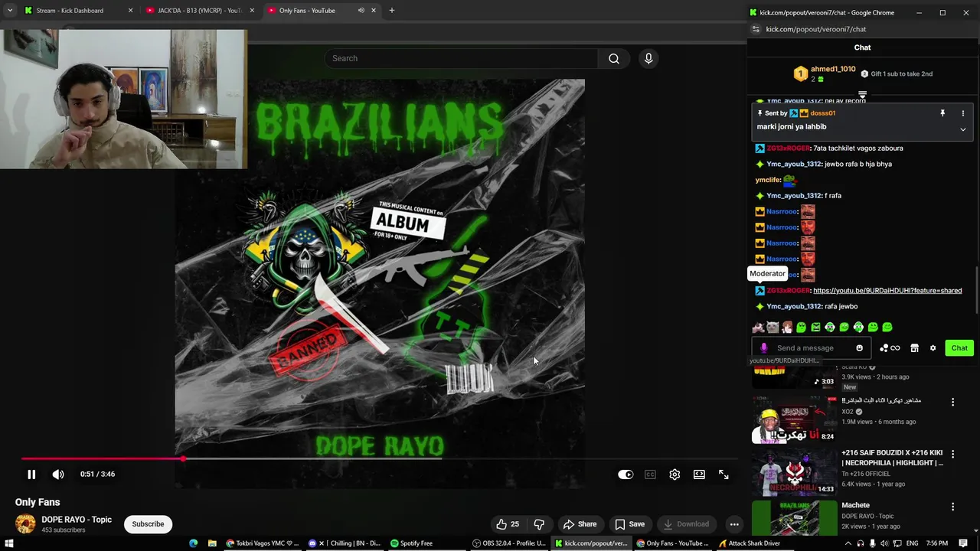
Task: Open Kick chat settings gear
Action: point(933,348)
